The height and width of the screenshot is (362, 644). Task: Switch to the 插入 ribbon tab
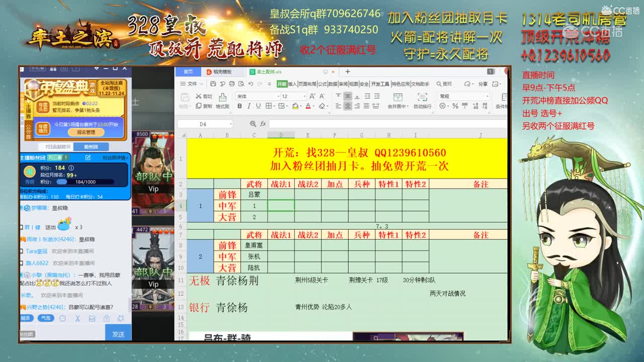pos(292,84)
